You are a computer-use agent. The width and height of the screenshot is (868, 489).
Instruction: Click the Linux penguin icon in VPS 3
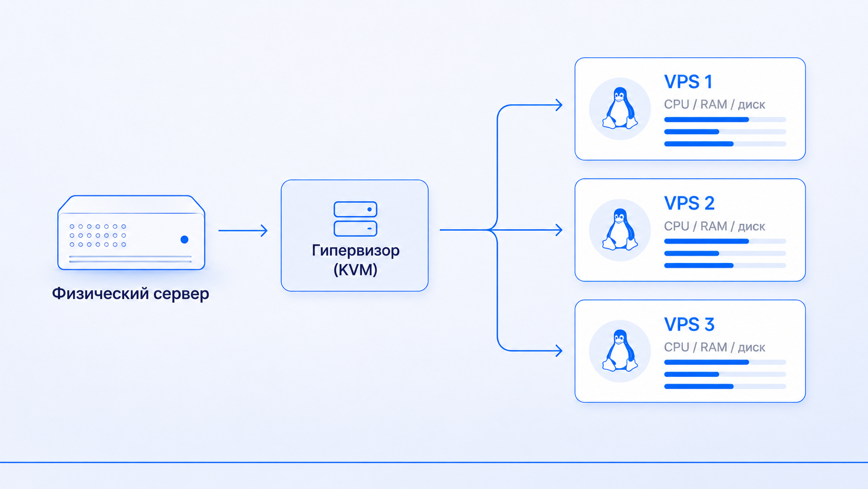pyautogui.click(x=620, y=351)
